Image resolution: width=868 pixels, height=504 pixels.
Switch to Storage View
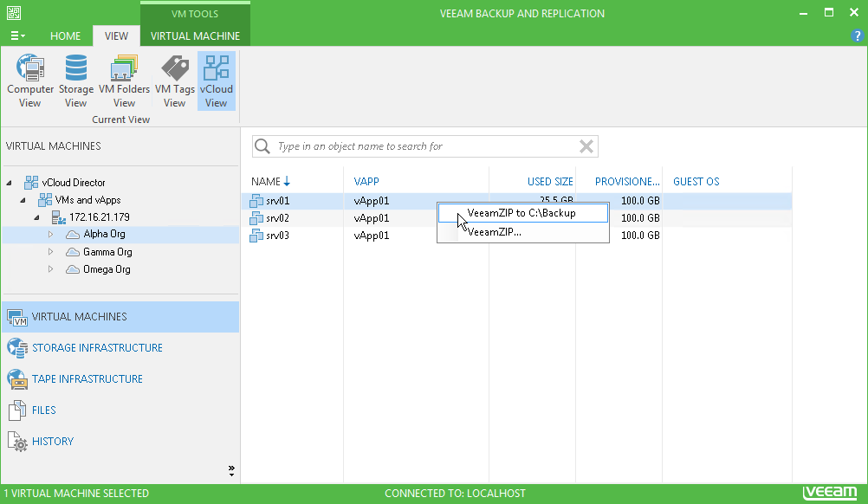click(x=76, y=81)
